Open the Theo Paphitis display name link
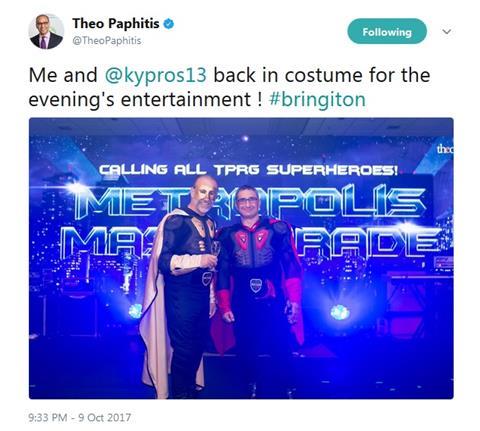 [116, 24]
